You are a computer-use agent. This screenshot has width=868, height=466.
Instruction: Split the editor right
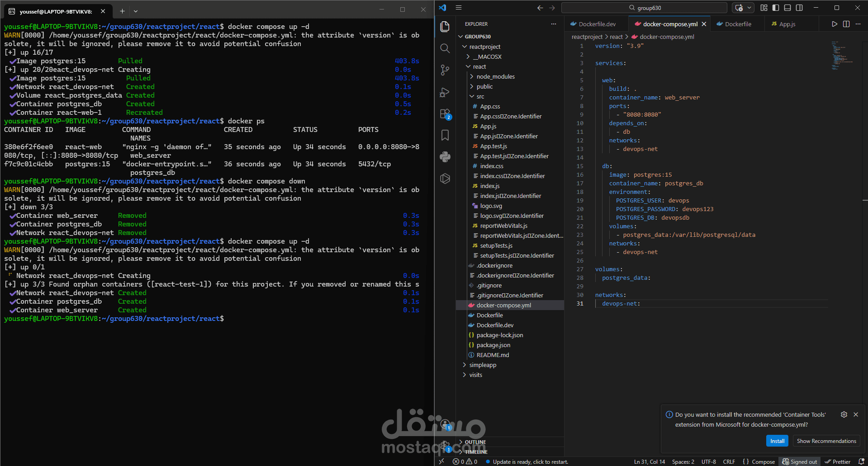[846, 24]
